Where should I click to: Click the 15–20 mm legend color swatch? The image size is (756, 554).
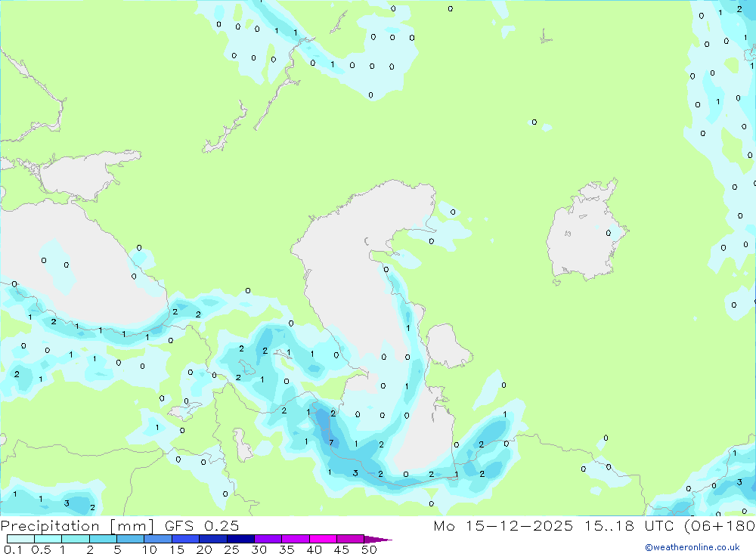186,539
